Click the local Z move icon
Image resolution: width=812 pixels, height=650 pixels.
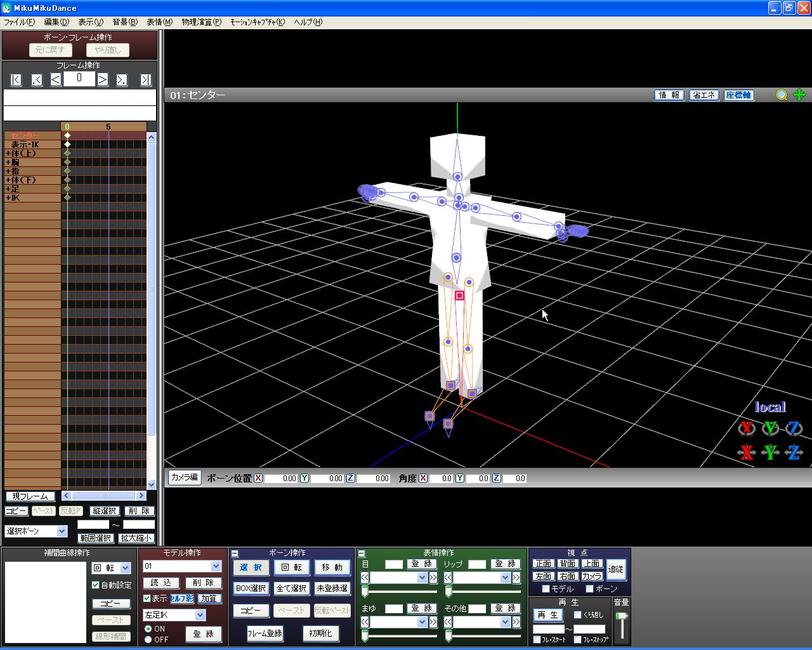(794, 453)
